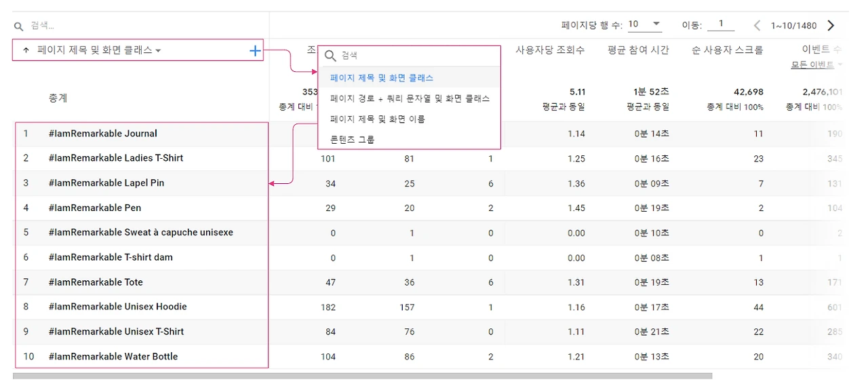Select 페이지 경로 + 쿼리 문자열 및 화면 클래스
Viewport: 868px width, 384px height.
pos(409,98)
